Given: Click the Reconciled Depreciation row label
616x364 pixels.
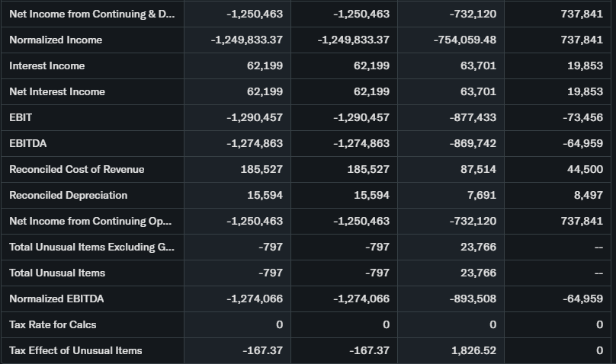Looking at the screenshot, I should (69, 195).
